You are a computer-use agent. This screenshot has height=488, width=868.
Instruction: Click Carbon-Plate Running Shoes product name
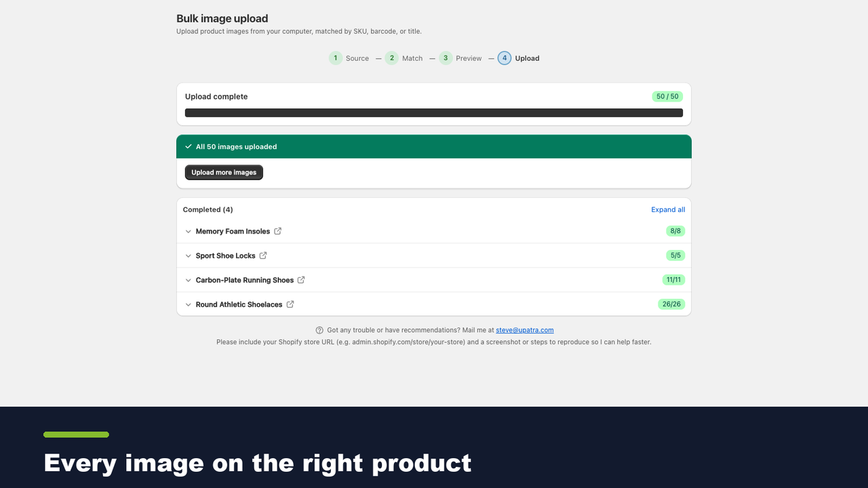tap(245, 280)
